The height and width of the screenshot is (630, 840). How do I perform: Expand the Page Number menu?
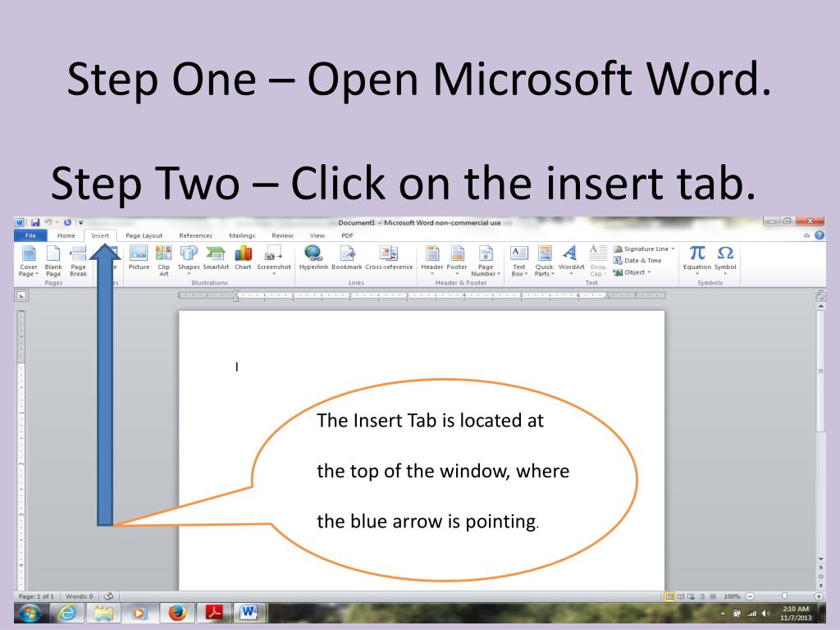click(x=486, y=260)
